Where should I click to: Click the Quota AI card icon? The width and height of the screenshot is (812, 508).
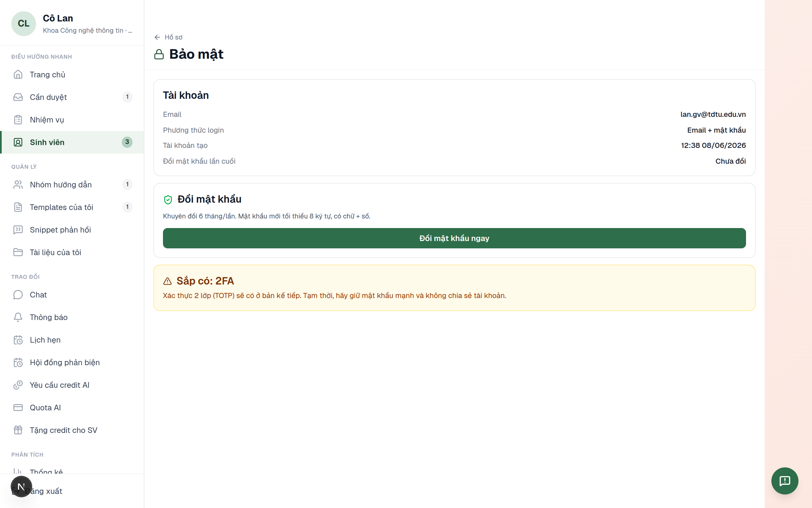click(x=18, y=407)
